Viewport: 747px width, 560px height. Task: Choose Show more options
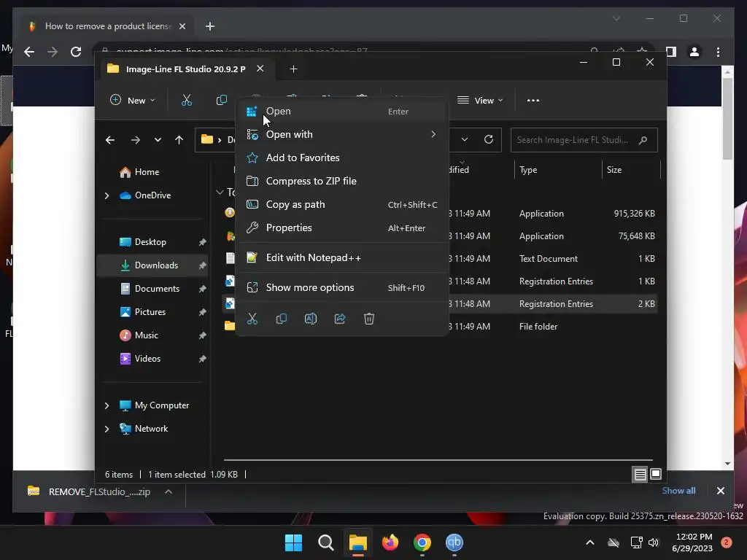(x=341, y=287)
